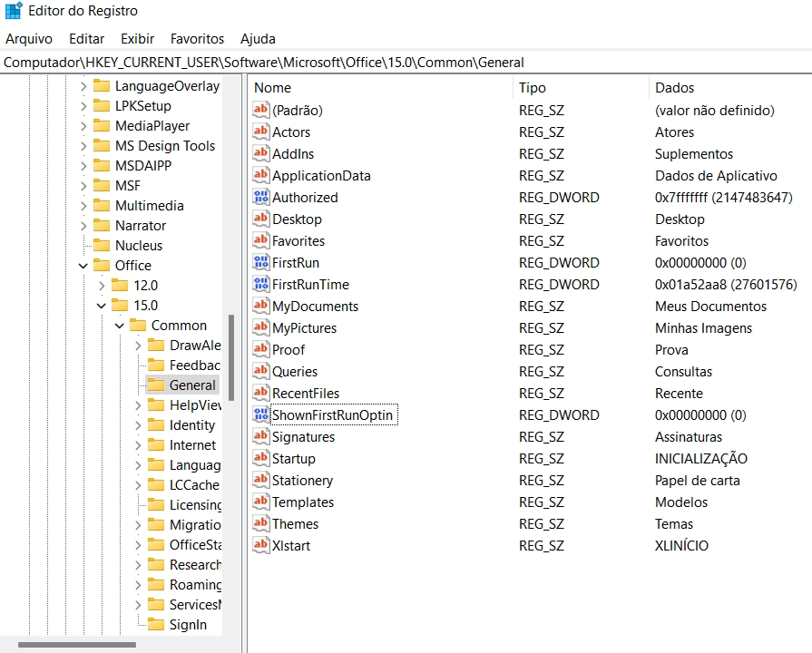
Task: Select the ShownFirstRunOptin value name
Action: [334, 414]
